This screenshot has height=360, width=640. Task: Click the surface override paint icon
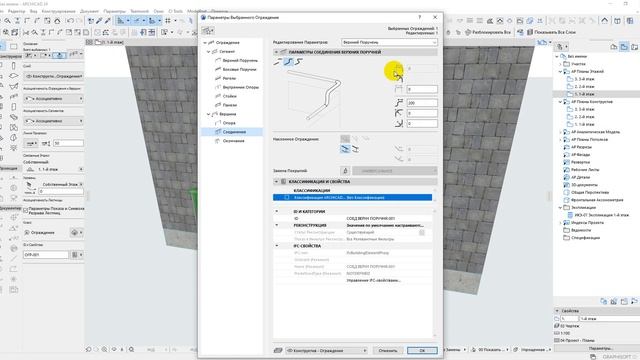345,171
